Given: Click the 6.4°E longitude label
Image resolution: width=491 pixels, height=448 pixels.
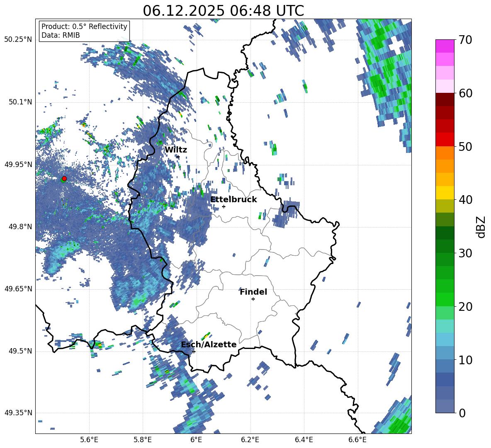Looking at the screenshot, I should coord(304,440).
